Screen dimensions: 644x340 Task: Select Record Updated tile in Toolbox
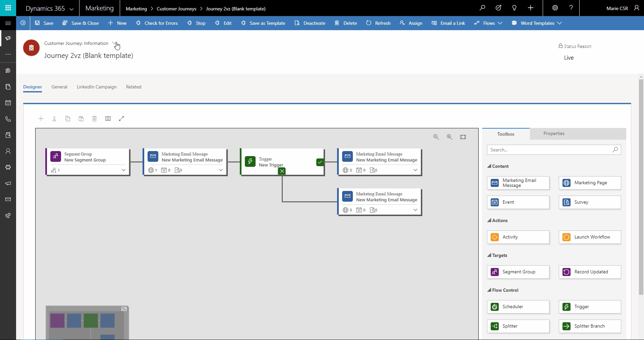(x=590, y=272)
